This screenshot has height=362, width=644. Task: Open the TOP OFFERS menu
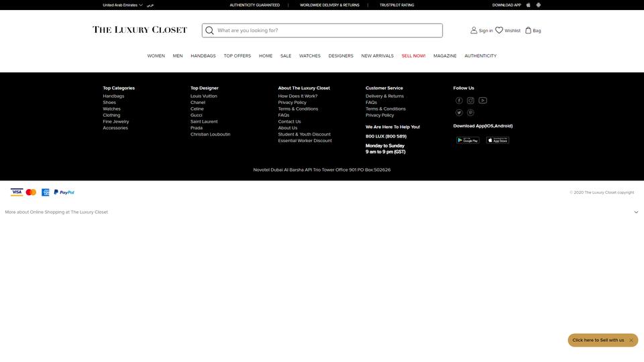coord(237,56)
